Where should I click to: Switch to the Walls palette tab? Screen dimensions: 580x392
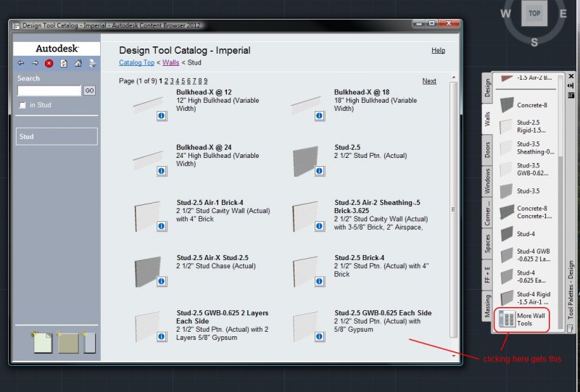click(x=487, y=119)
